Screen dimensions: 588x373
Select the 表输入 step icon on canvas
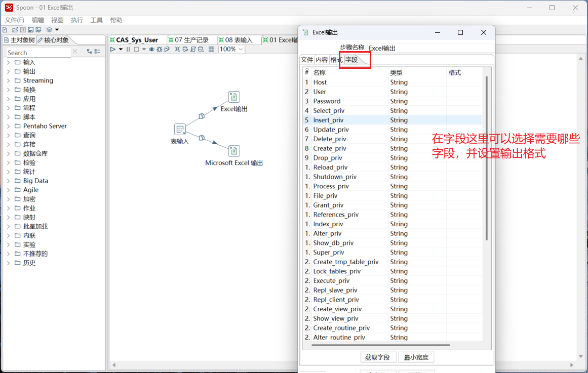pos(180,130)
